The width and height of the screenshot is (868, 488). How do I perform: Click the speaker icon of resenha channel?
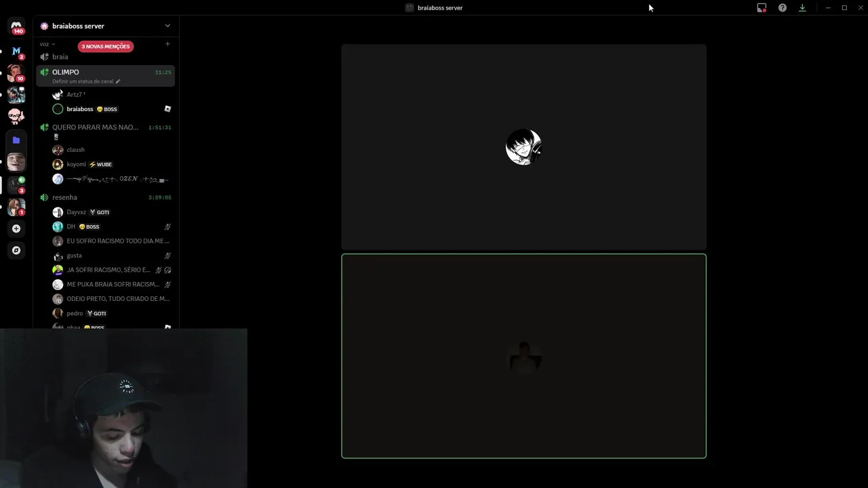pos(44,197)
